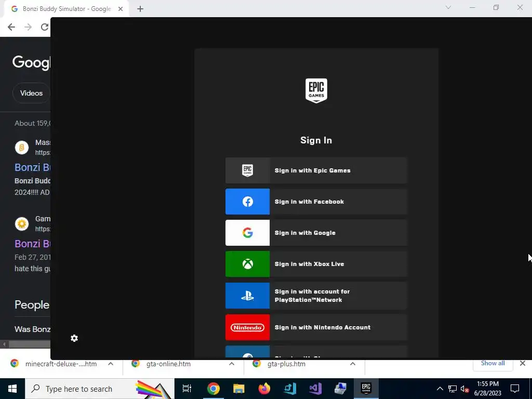Image resolution: width=532 pixels, height=399 pixels.
Task: Open the taskbar app after Visual Studio
Action: point(341,389)
